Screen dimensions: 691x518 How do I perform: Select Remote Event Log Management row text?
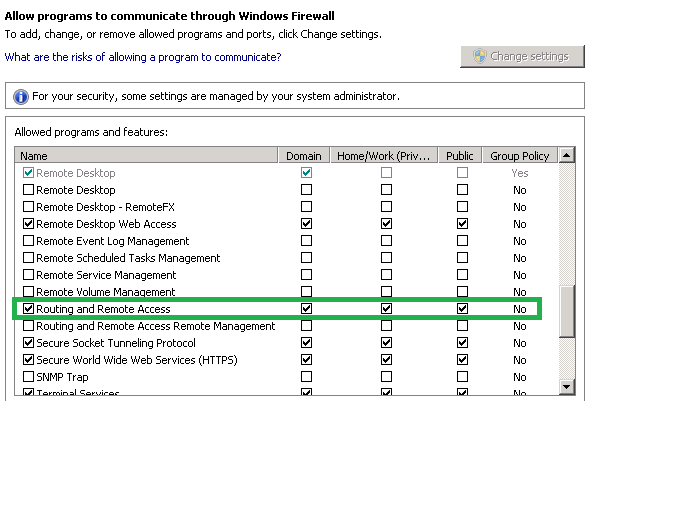[112, 241]
